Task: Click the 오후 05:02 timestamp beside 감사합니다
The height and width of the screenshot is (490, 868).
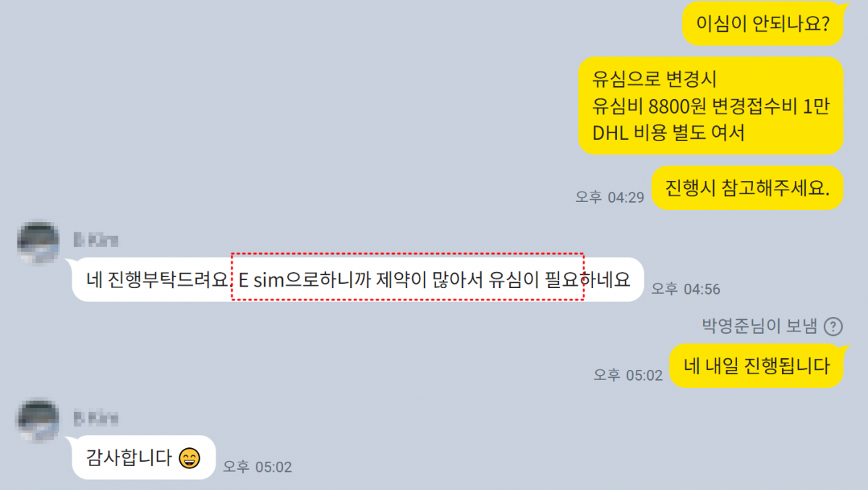Action: point(257,467)
